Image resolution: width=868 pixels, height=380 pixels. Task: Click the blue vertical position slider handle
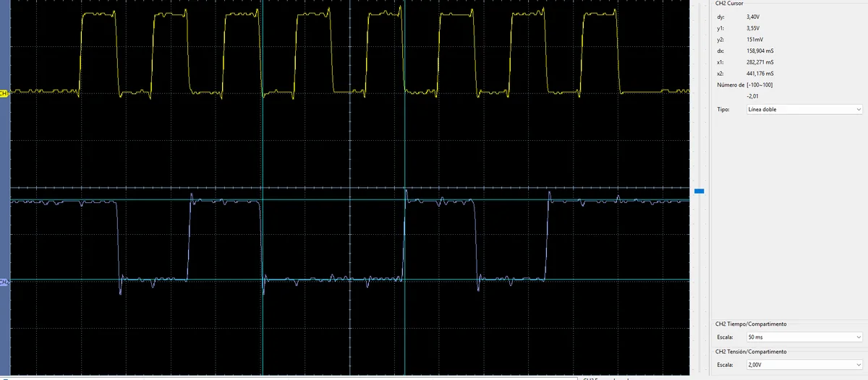pyautogui.click(x=699, y=191)
